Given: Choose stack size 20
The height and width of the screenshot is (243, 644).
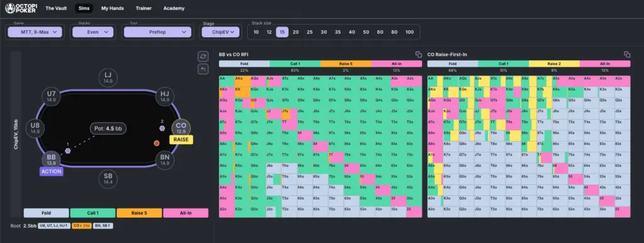Looking at the screenshot, I should (x=296, y=32).
